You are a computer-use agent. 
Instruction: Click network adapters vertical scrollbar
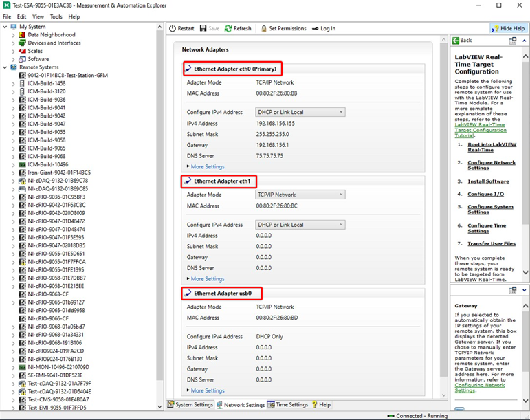pyautogui.click(x=444, y=210)
